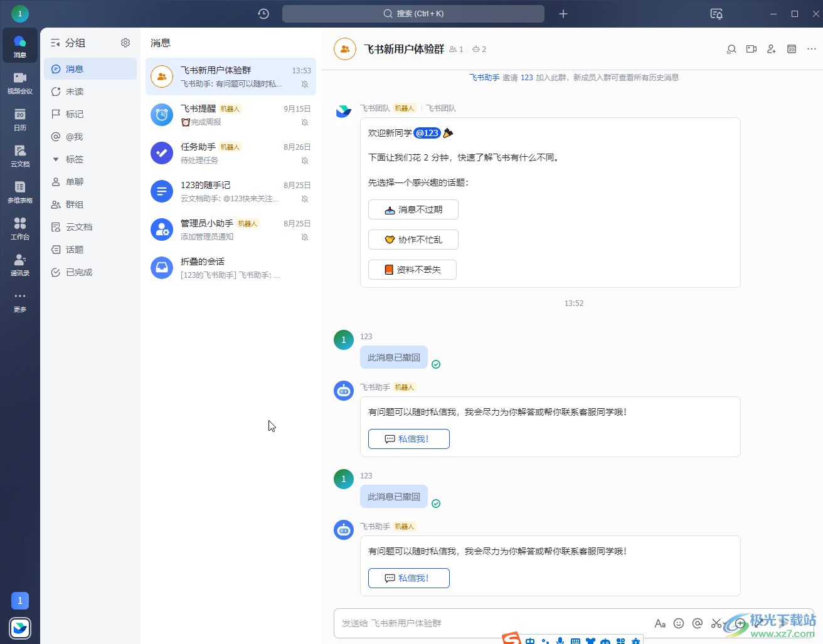Click the 飞书团队 bot avatar in chat
823x644 pixels.
coord(344,112)
